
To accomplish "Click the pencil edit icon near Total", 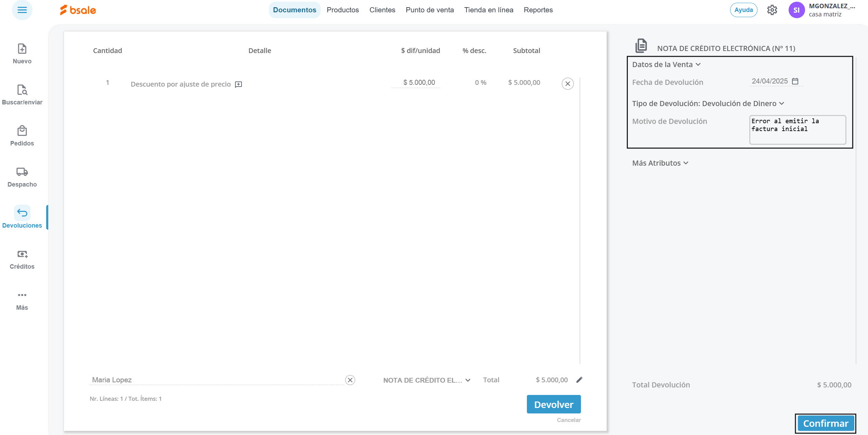I will pyautogui.click(x=579, y=380).
